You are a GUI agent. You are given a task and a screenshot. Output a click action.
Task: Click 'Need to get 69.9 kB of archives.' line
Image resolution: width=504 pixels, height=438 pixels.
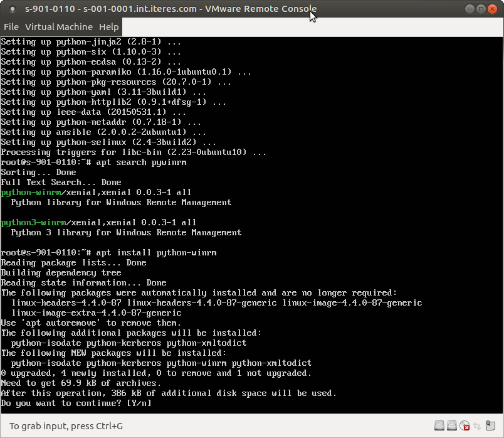[x=81, y=383]
